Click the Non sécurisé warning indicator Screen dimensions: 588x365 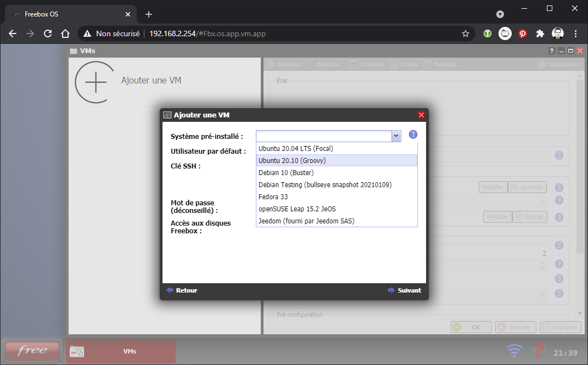(112, 33)
